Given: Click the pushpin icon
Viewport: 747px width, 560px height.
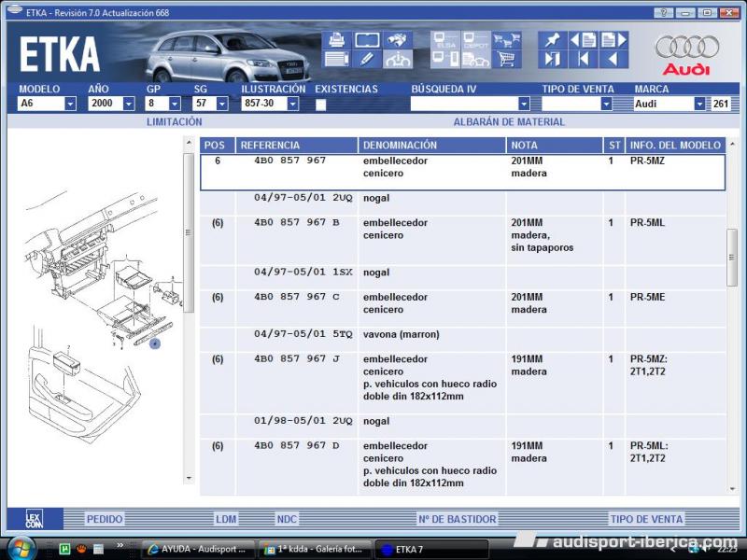Looking at the screenshot, I should (553, 40).
